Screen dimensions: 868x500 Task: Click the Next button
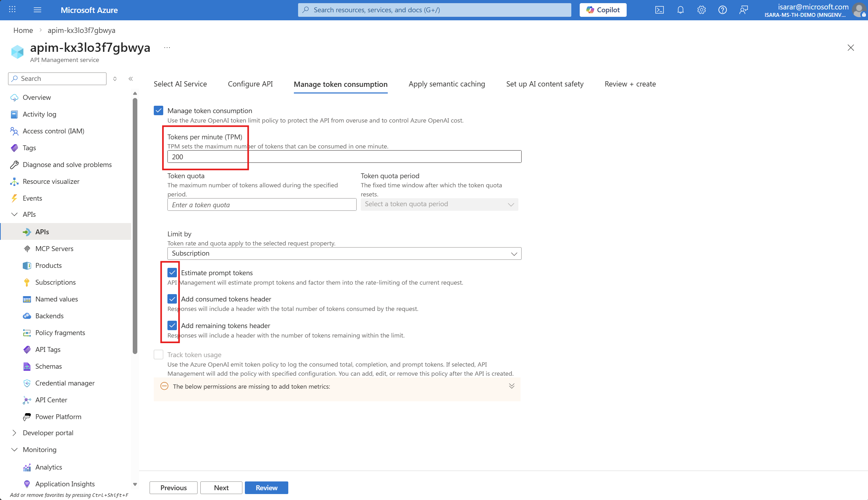[x=221, y=488]
